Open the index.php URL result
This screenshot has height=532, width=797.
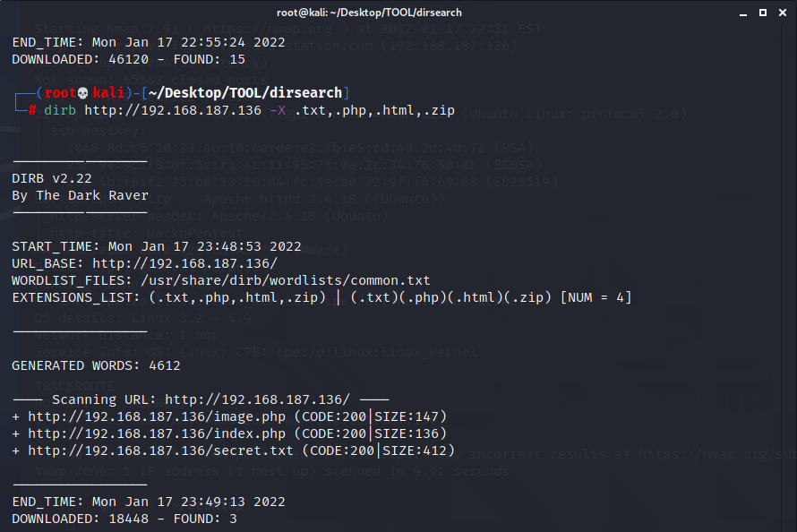point(157,433)
